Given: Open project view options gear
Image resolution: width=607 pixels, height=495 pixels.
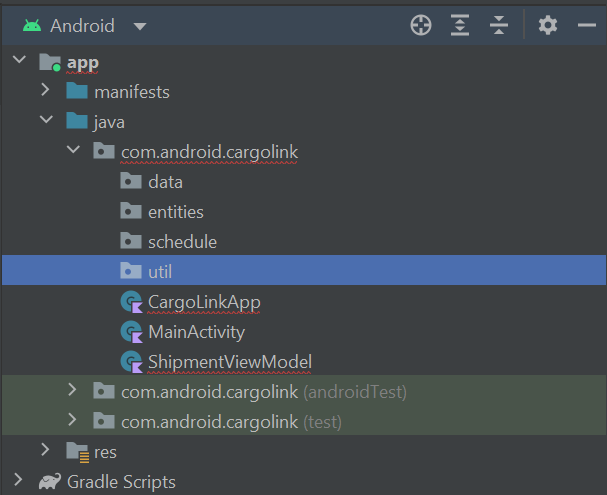Looking at the screenshot, I should click(x=548, y=26).
